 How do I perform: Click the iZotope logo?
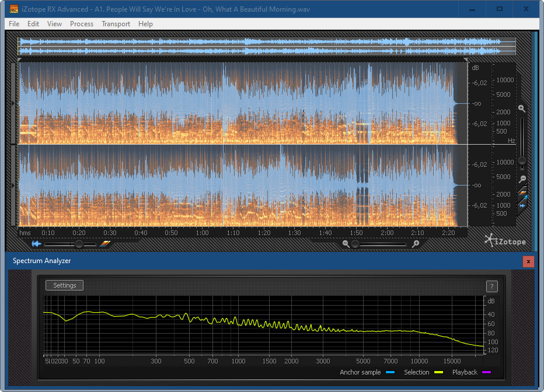505,240
